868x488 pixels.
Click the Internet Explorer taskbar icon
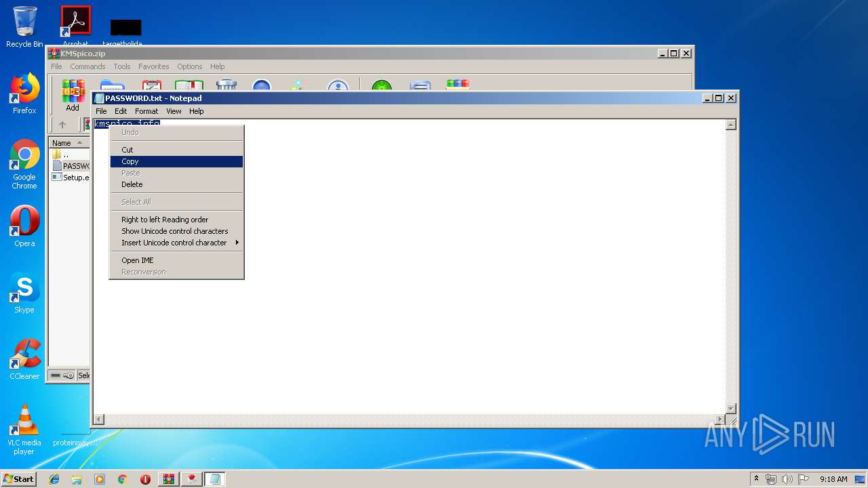click(x=54, y=479)
